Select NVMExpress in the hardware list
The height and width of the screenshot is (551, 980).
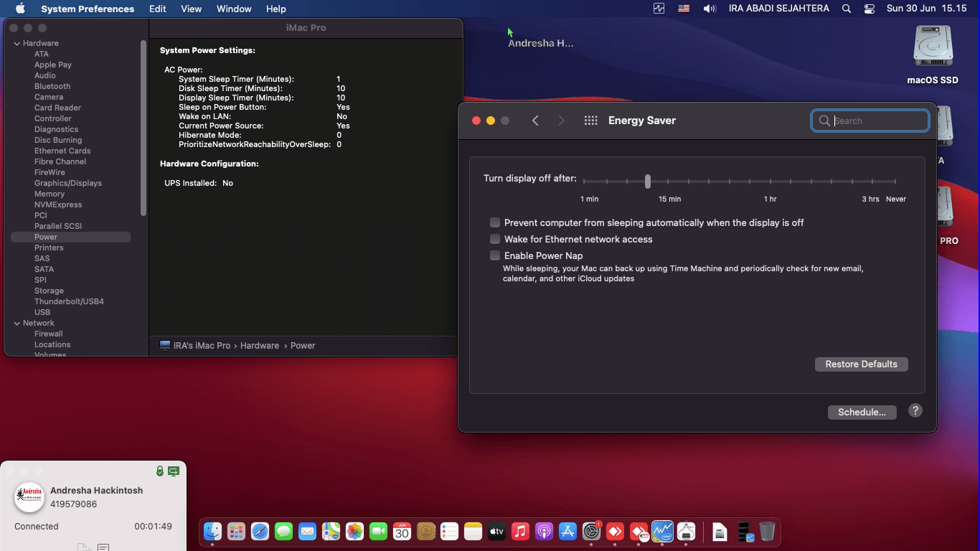coord(58,204)
